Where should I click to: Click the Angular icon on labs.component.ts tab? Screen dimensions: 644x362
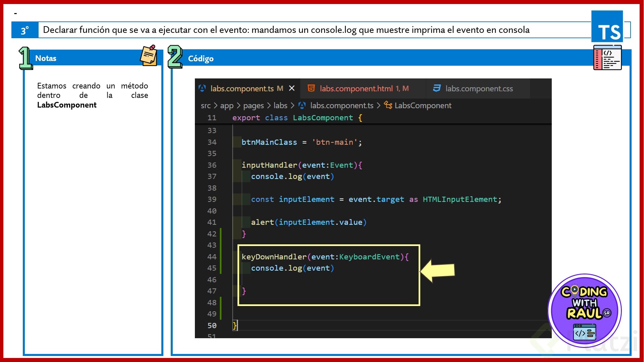click(202, 88)
